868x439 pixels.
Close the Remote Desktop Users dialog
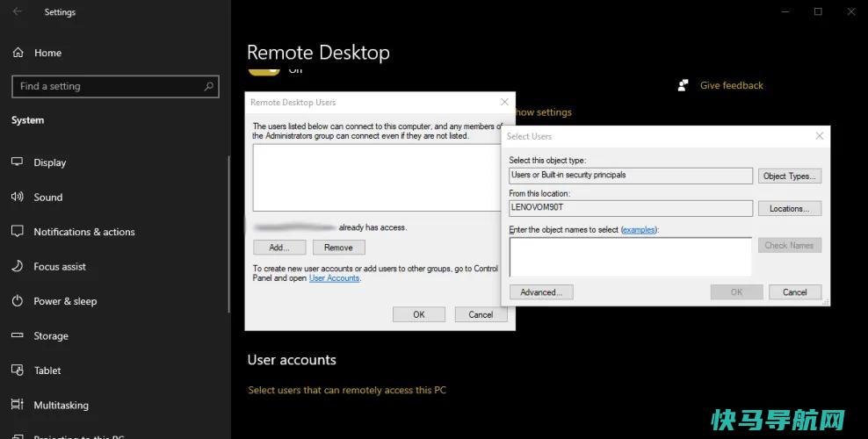coord(504,102)
